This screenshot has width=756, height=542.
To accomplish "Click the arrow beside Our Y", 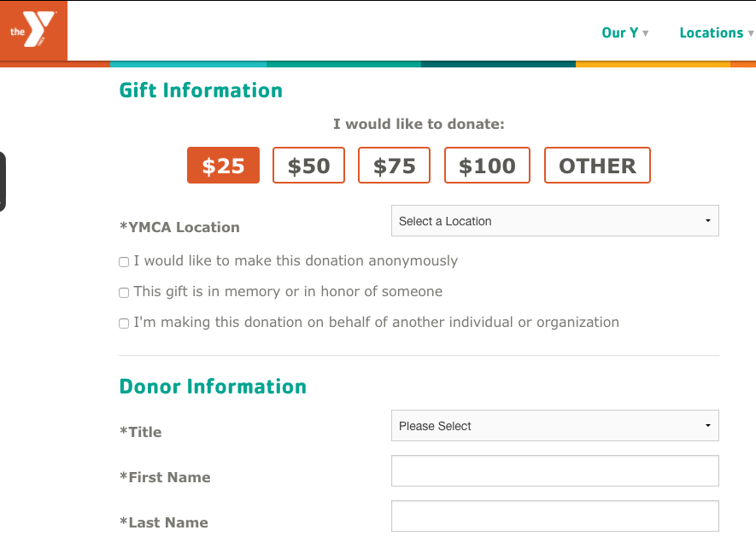I will pos(646,33).
